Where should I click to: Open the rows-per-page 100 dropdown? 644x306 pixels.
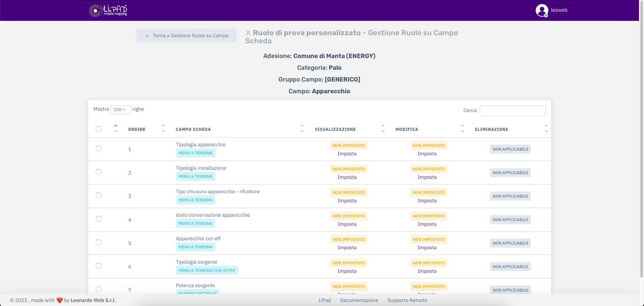(120, 110)
